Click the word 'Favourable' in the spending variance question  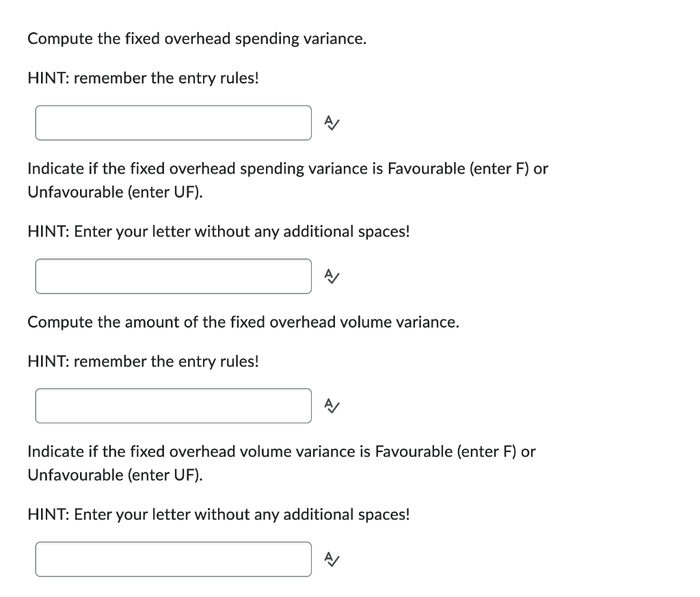(427, 169)
